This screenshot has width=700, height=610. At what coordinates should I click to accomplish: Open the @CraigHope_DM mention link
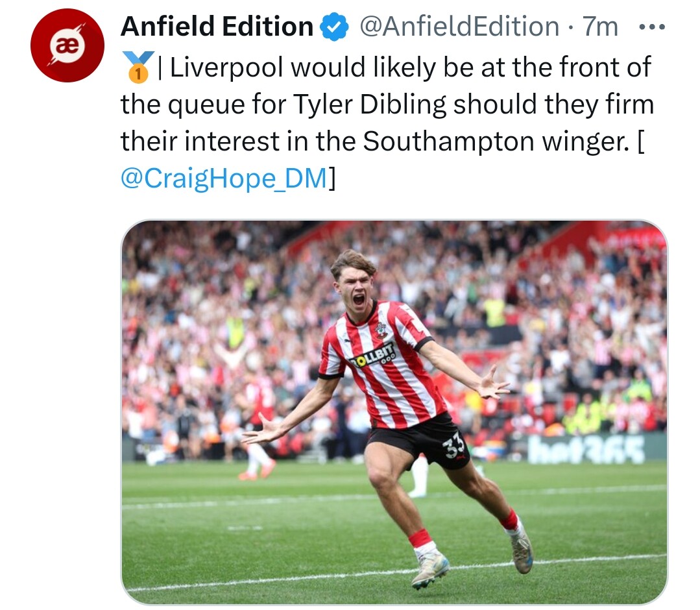pyautogui.click(x=224, y=178)
